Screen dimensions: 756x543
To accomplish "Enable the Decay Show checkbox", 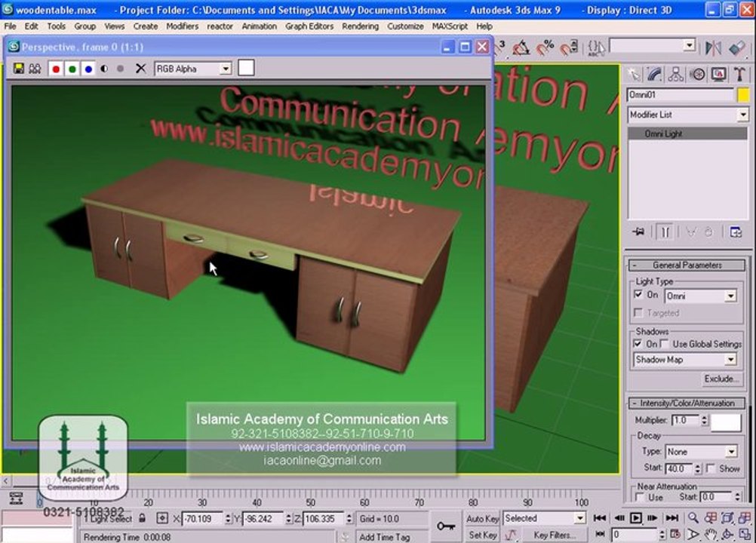I will (711, 468).
